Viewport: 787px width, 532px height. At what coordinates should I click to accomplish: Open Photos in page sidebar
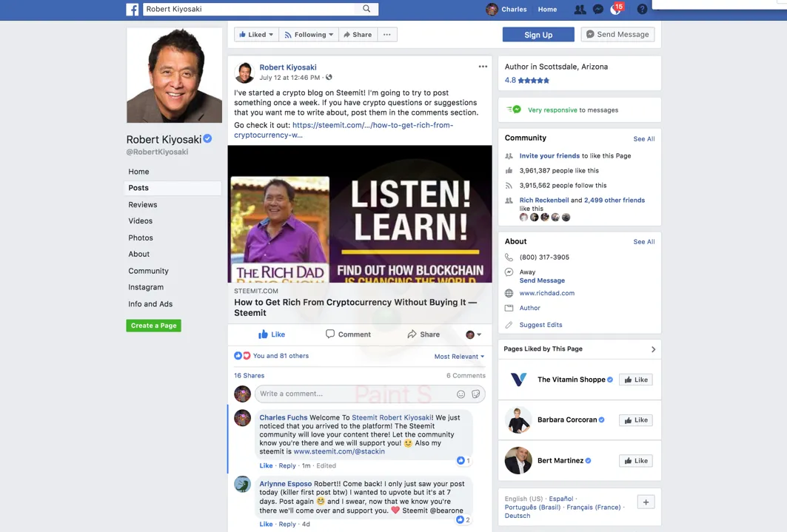pos(141,238)
